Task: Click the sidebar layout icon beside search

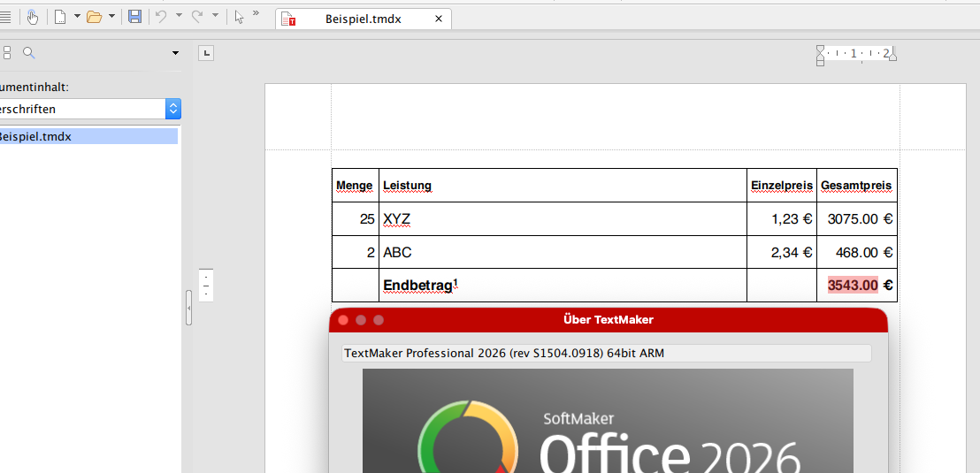Action: coord(6,52)
